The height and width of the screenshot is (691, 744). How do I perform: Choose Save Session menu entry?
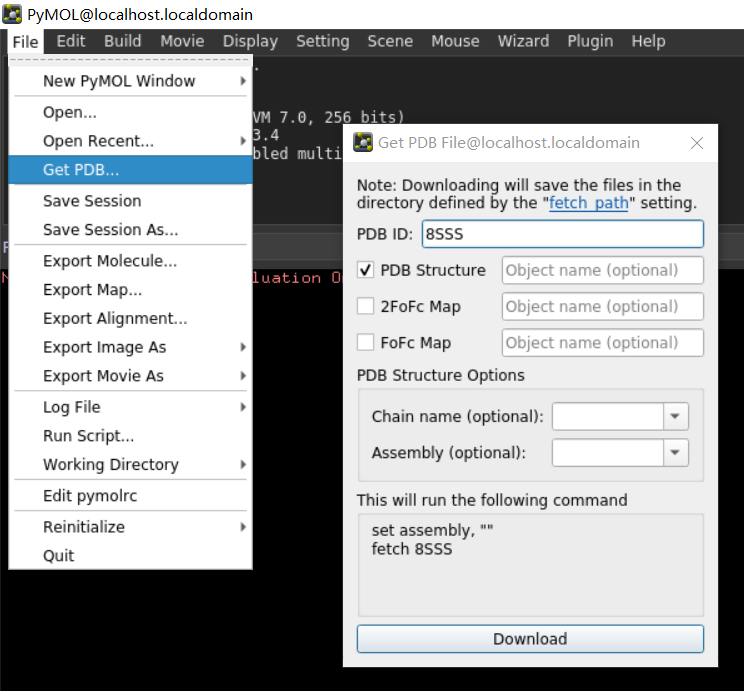point(130,201)
